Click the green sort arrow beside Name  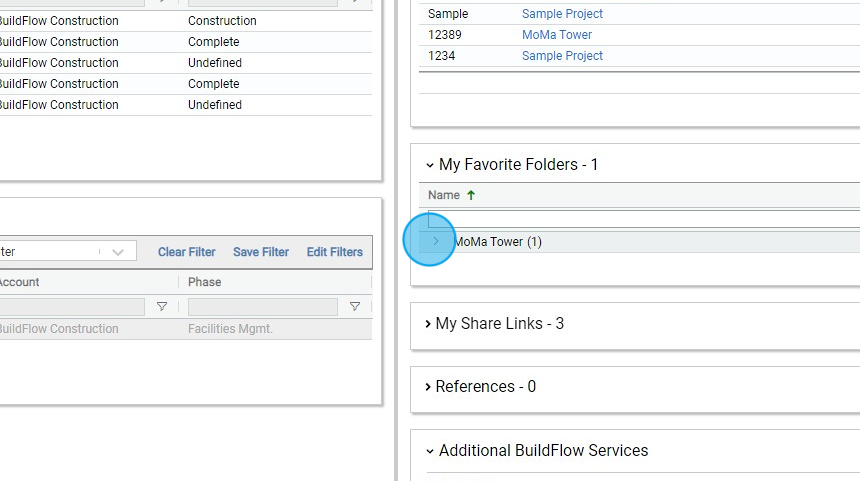pos(471,195)
